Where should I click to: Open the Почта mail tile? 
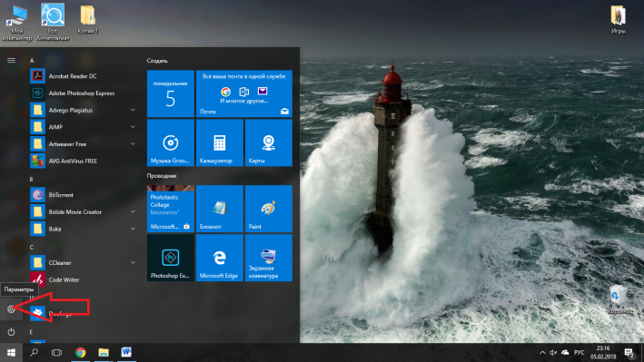click(244, 93)
